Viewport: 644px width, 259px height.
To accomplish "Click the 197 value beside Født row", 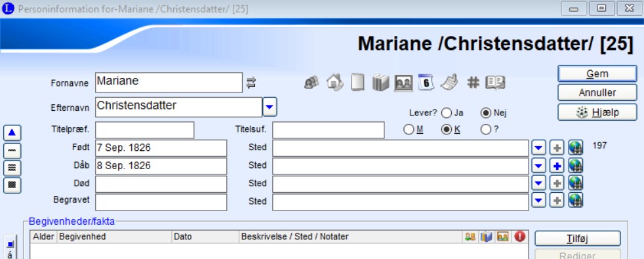I will coord(599,146).
